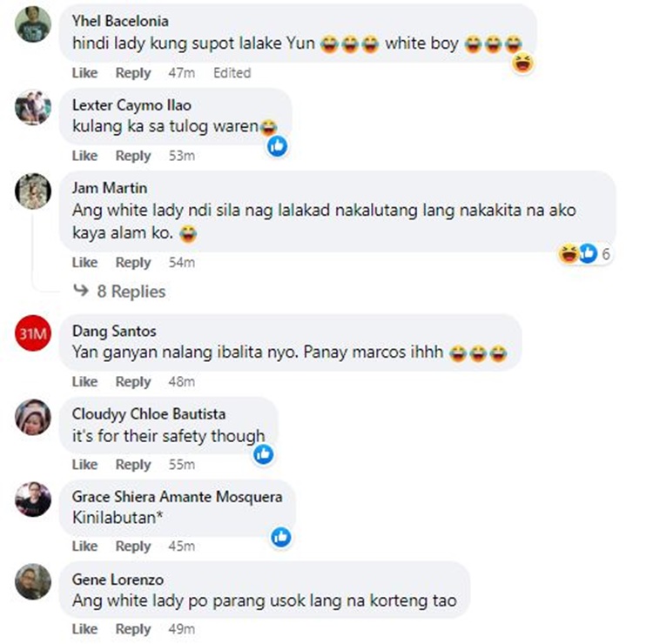The height and width of the screenshot is (644, 653).
Task: Open Dang Santos's red 31M avatar
Action: tap(33, 333)
